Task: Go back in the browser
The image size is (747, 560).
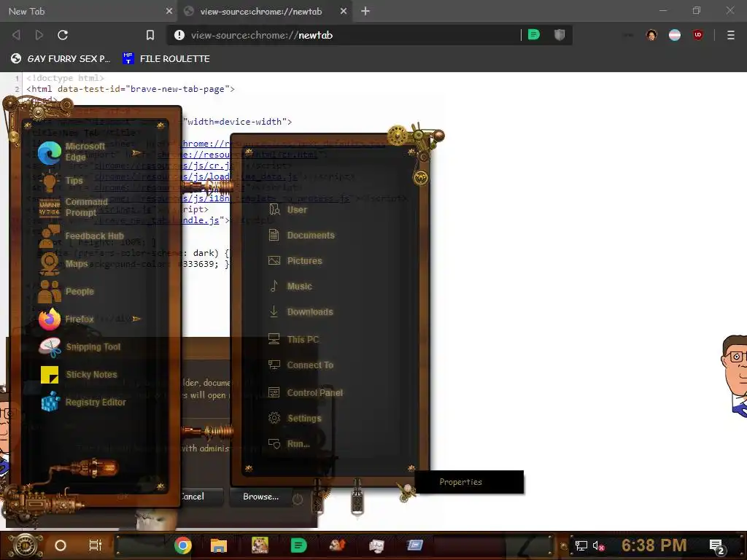Action: [x=16, y=35]
